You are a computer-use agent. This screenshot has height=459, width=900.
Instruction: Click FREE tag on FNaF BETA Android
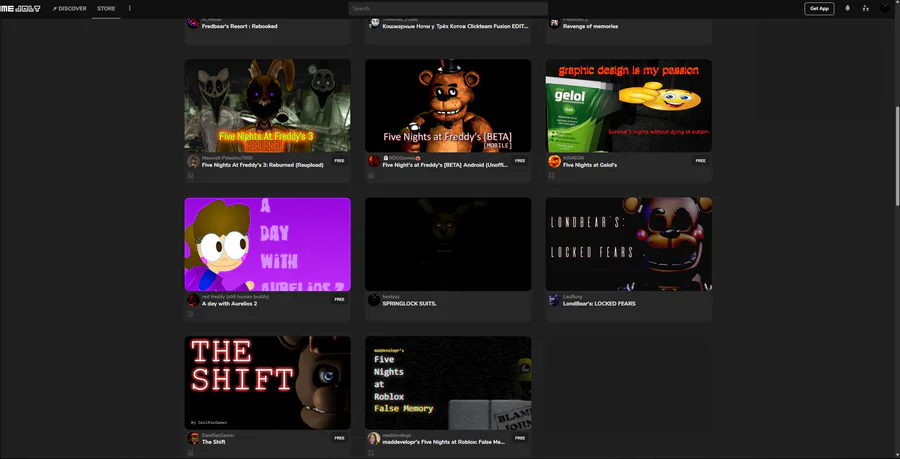[x=520, y=161]
